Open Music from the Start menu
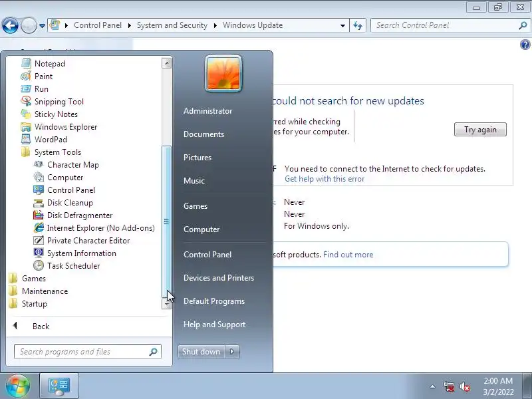Viewport: 532px width, 399px height. tap(194, 180)
